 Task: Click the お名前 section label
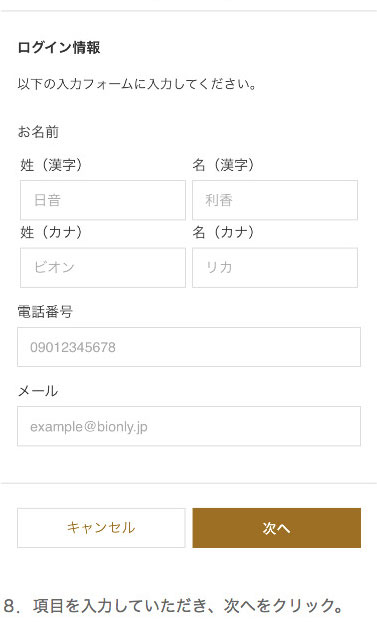click(x=38, y=132)
